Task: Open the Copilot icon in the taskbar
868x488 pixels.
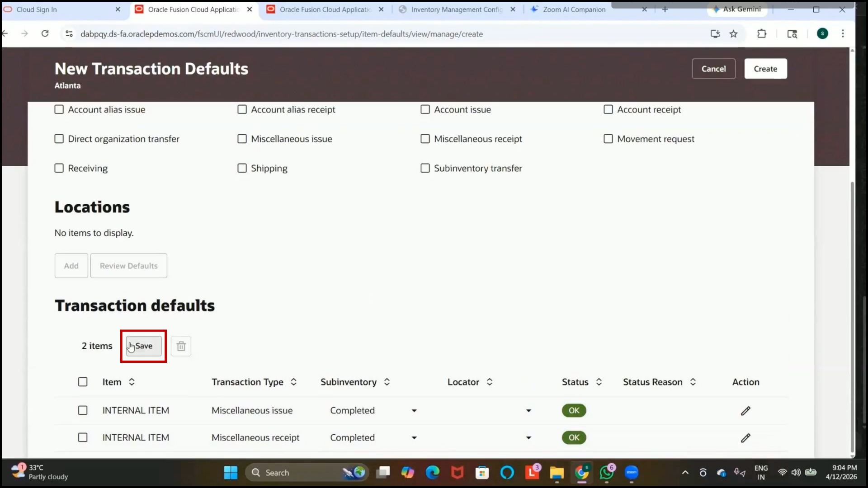Action: [407, 473]
